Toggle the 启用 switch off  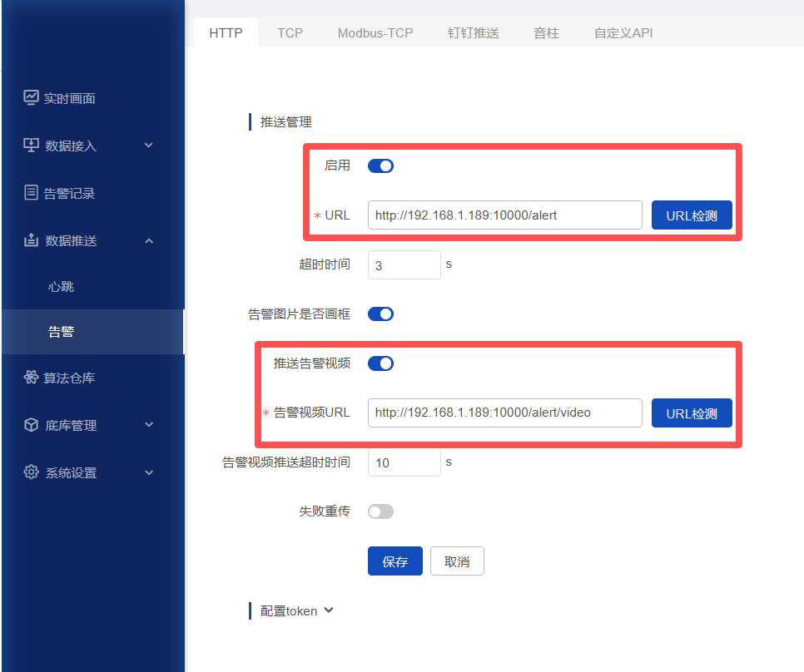click(380, 166)
